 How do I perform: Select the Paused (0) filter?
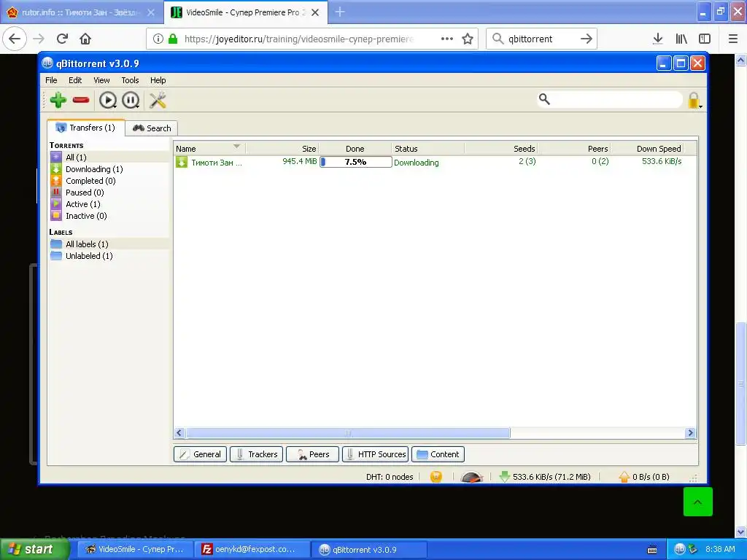click(109, 192)
